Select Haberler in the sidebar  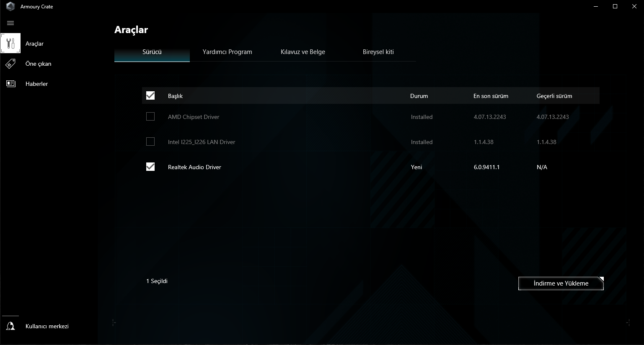click(x=37, y=84)
